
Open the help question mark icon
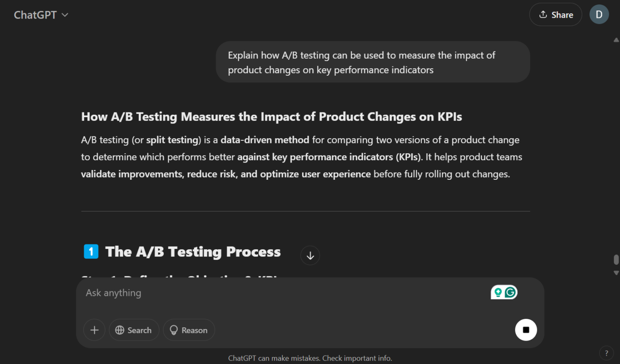pyautogui.click(x=606, y=353)
